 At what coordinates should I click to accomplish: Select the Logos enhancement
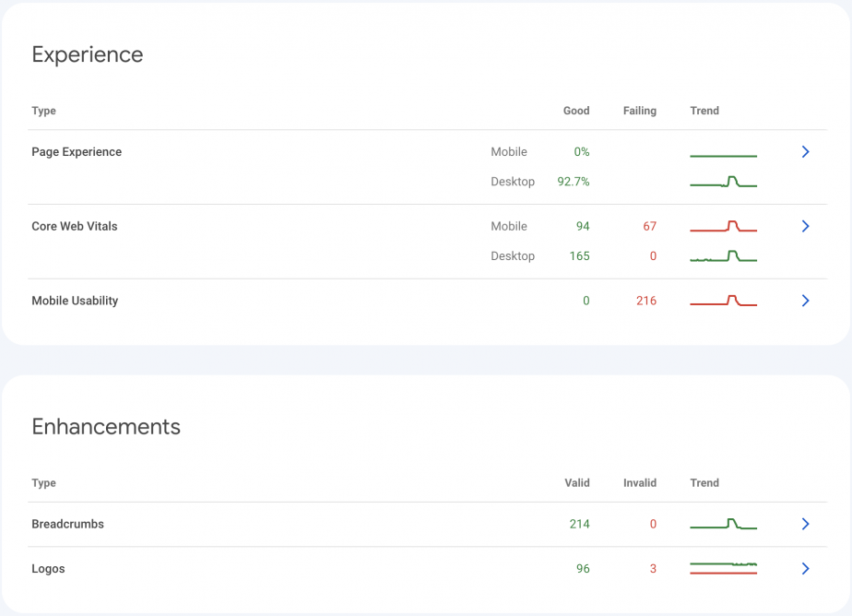[x=48, y=569]
